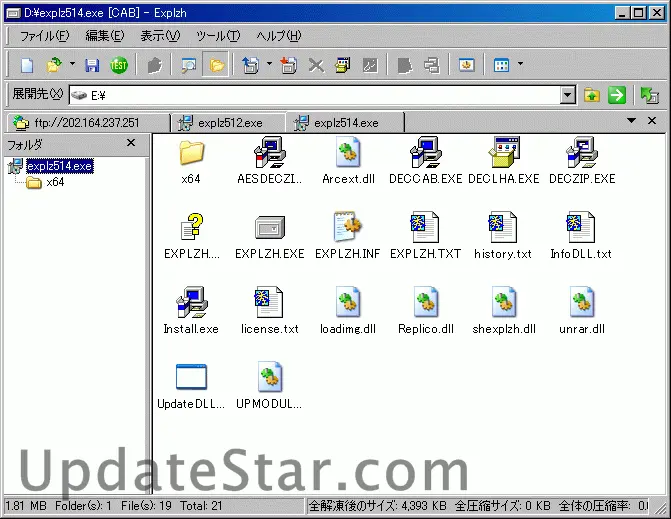Open the 表示(V) menu
The image size is (671, 519).
[x=160, y=36]
